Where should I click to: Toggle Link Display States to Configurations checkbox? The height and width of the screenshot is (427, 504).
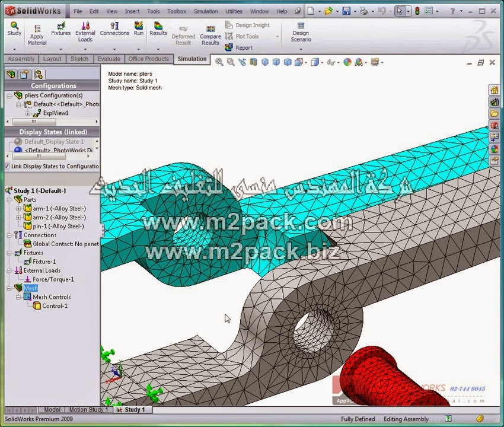coord(7,166)
